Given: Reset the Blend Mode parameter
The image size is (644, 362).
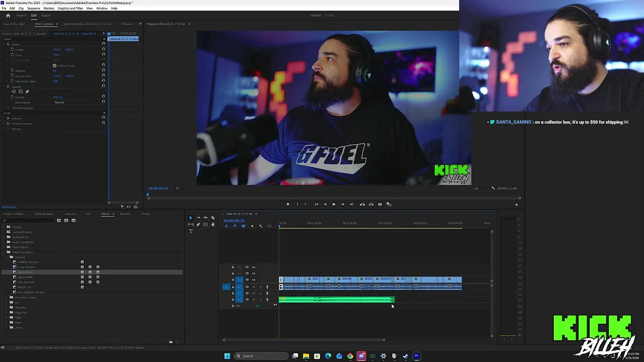Looking at the screenshot, I should (x=104, y=102).
